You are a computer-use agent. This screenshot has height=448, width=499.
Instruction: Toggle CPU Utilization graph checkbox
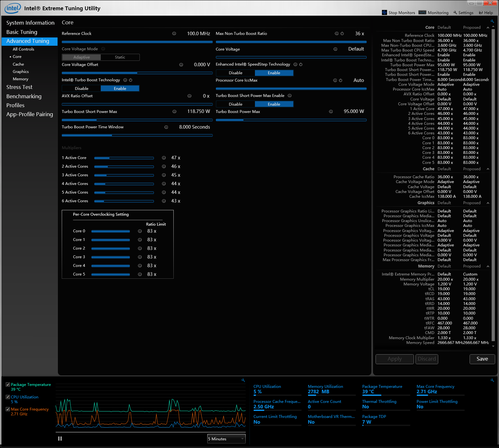click(x=8, y=397)
